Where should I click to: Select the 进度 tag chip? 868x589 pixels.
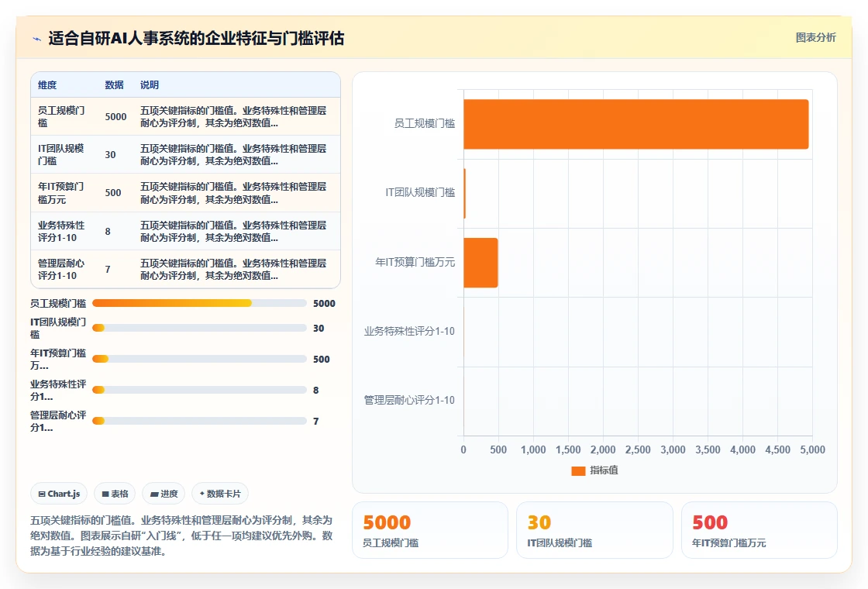tap(164, 494)
